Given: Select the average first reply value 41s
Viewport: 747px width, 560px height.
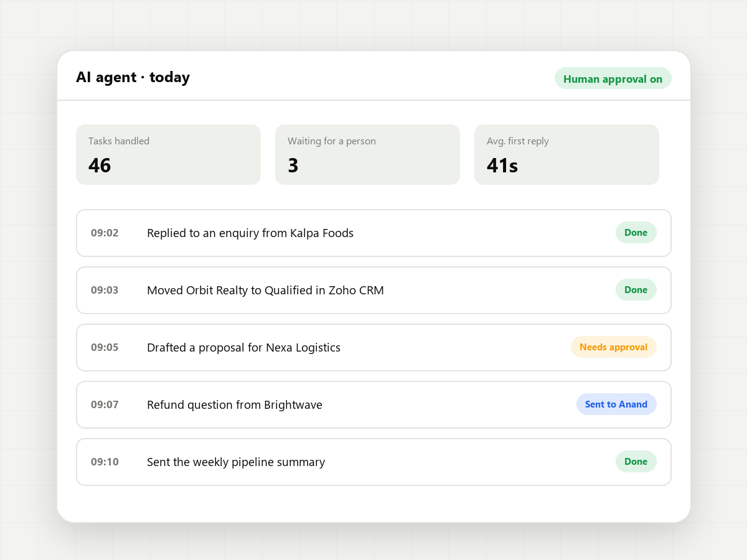Looking at the screenshot, I should click(502, 166).
